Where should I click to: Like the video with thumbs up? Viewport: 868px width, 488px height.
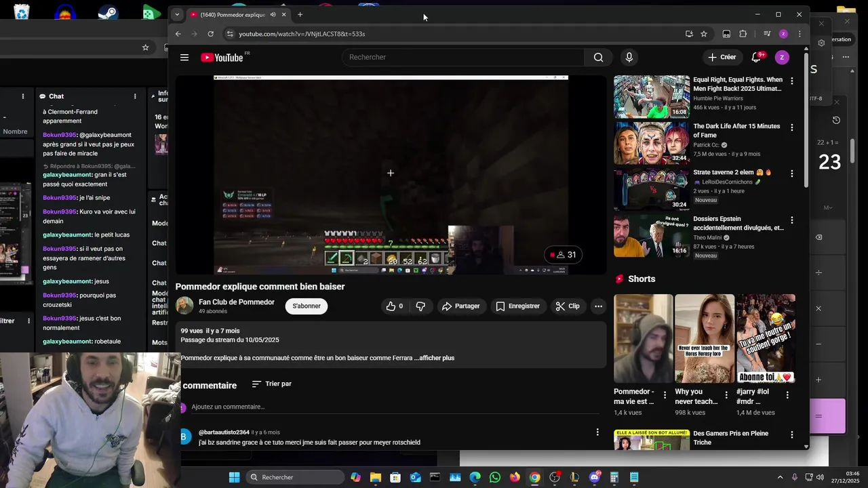395,306
